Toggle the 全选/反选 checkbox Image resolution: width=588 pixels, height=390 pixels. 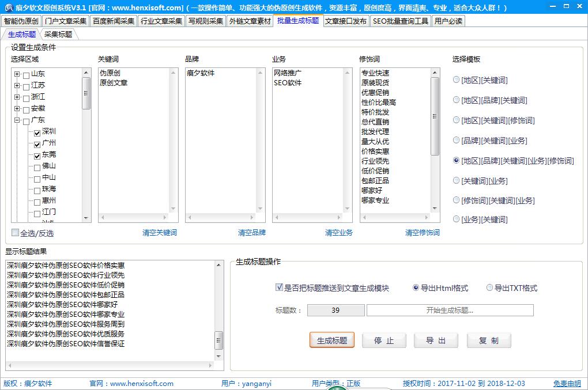pos(15,233)
